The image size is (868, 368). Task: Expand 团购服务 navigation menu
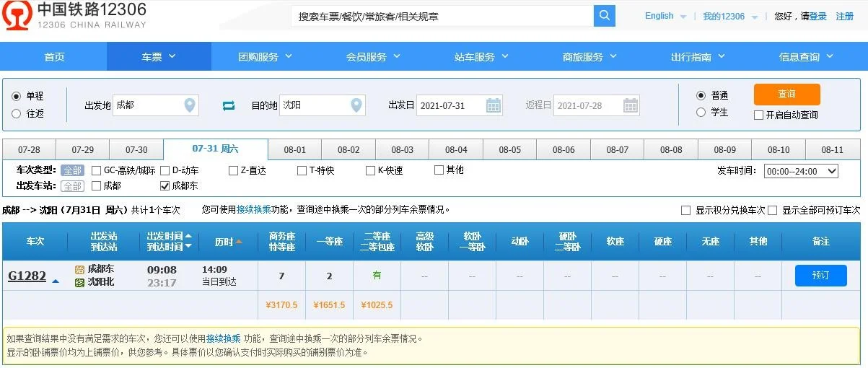click(266, 57)
